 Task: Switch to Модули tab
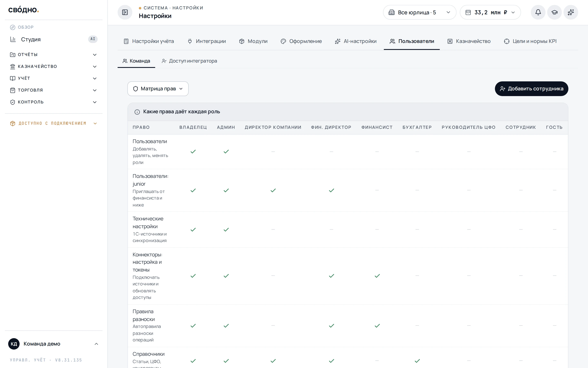(253, 41)
